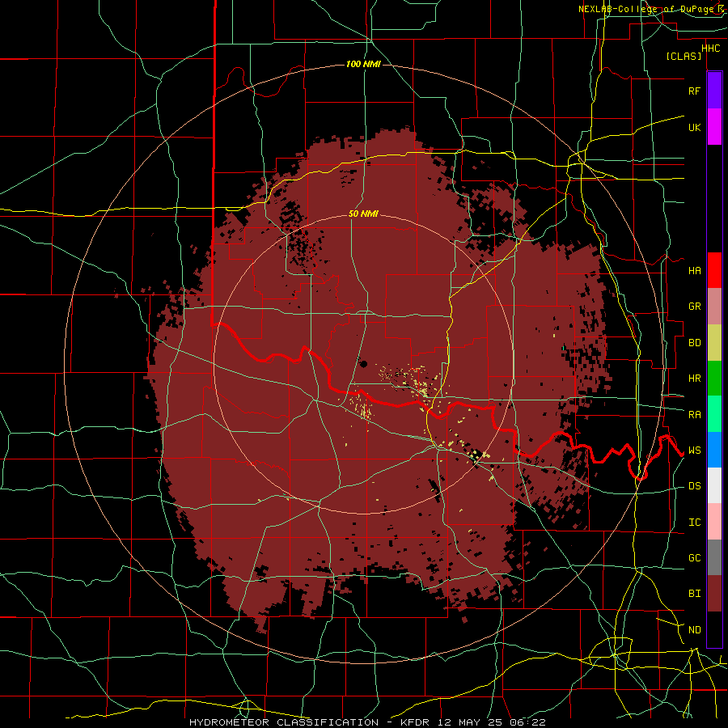
Task: Click the dusty pink GR legend swatch
Action: click(714, 307)
